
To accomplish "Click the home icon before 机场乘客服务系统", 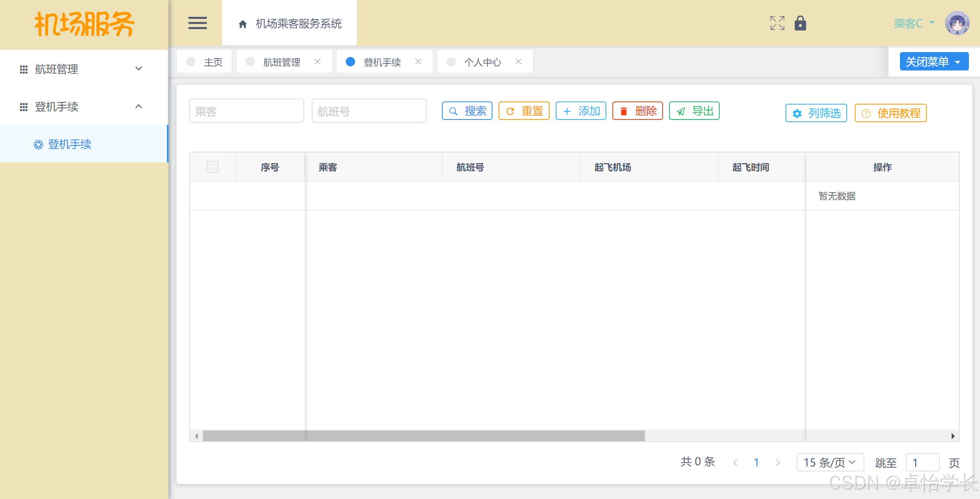I will (x=242, y=24).
